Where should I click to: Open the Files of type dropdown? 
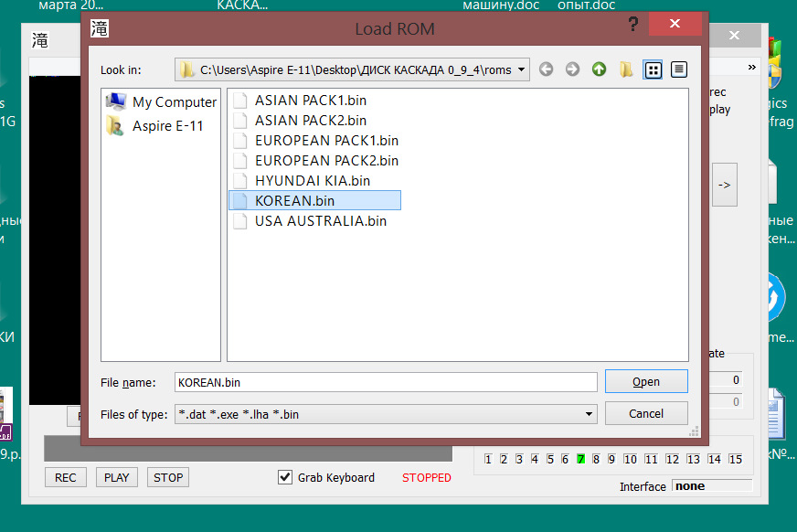[589, 414]
